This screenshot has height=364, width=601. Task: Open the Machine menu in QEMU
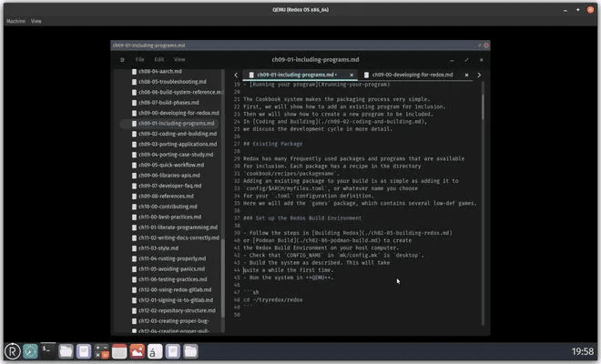[15, 20]
